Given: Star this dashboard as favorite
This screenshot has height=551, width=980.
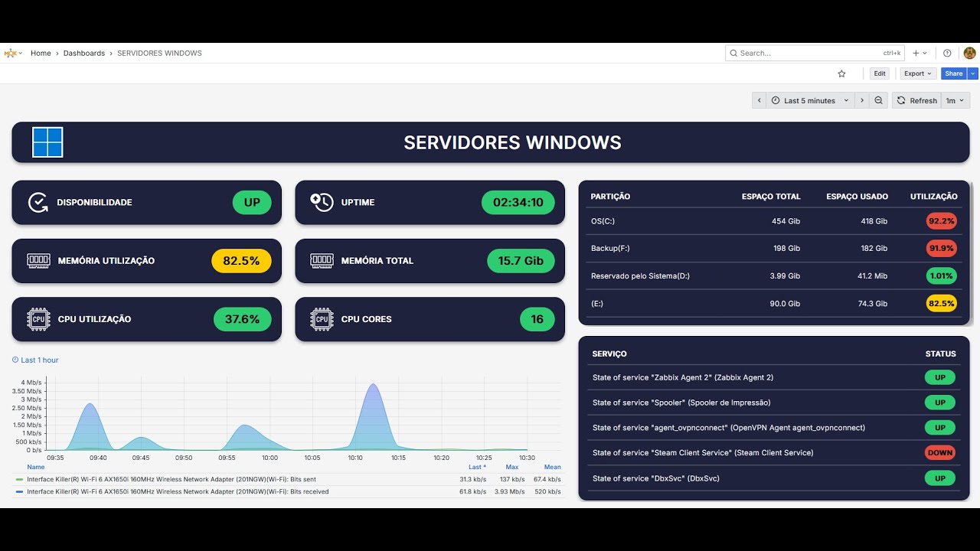Looking at the screenshot, I should coord(841,73).
